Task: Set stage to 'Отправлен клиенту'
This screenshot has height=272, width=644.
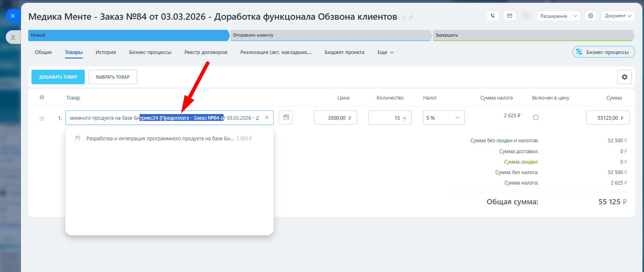Action: point(330,35)
